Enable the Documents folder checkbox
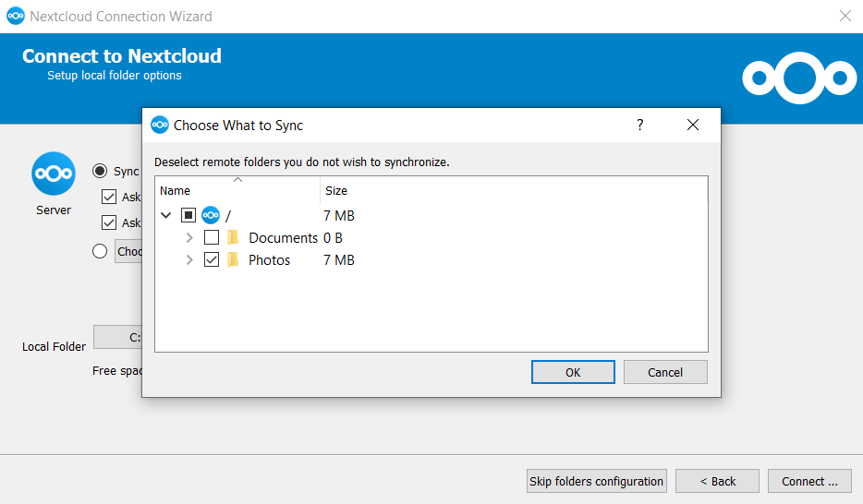Screen dimensions: 863x504 [x=212, y=238]
